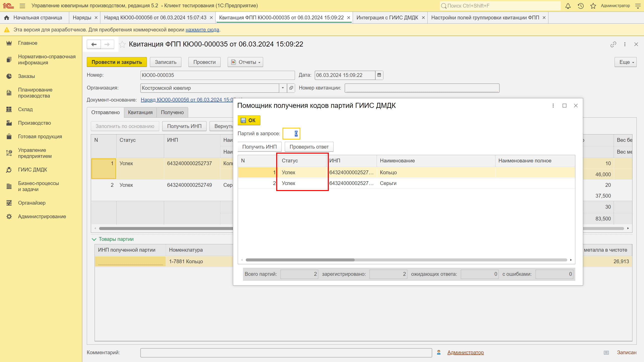The height and width of the screenshot is (362, 644).
Task: Click Получить ИНП in dialog
Action: coord(259,147)
